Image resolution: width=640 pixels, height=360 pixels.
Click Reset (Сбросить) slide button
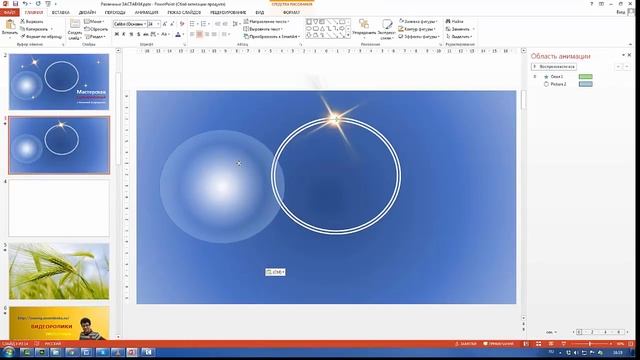point(96,29)
